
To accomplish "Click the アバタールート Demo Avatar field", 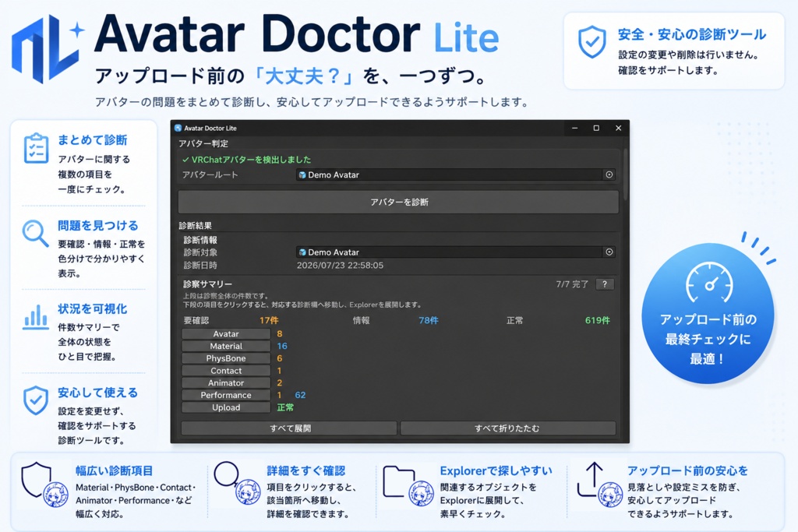I will click(450, 174).
